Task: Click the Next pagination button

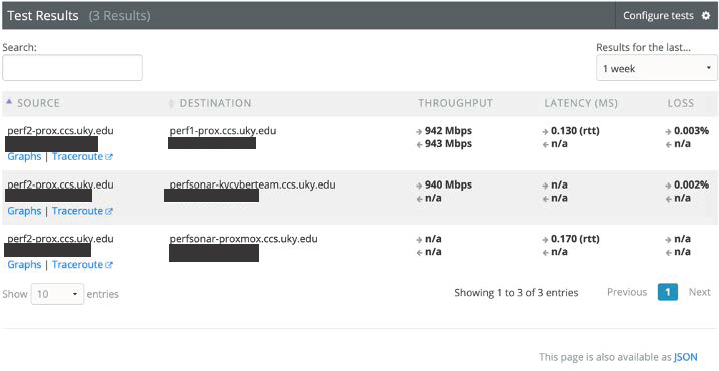Action: (699, 292)
